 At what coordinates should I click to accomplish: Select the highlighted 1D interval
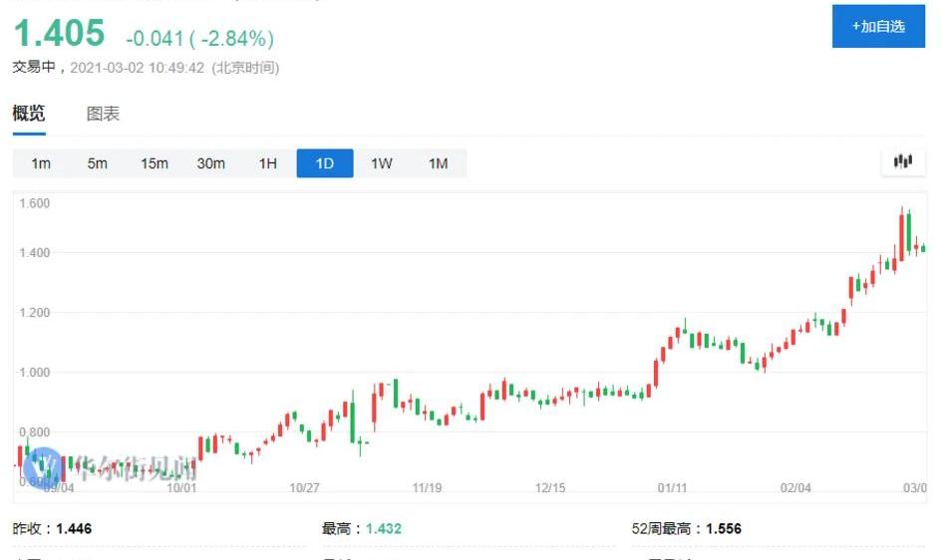pyautogui.click(x=324, y=163)
